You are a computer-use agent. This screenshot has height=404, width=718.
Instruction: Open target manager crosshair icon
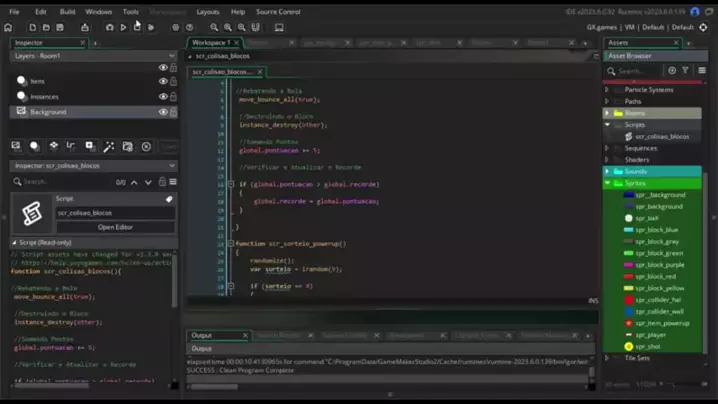[703, 27]
